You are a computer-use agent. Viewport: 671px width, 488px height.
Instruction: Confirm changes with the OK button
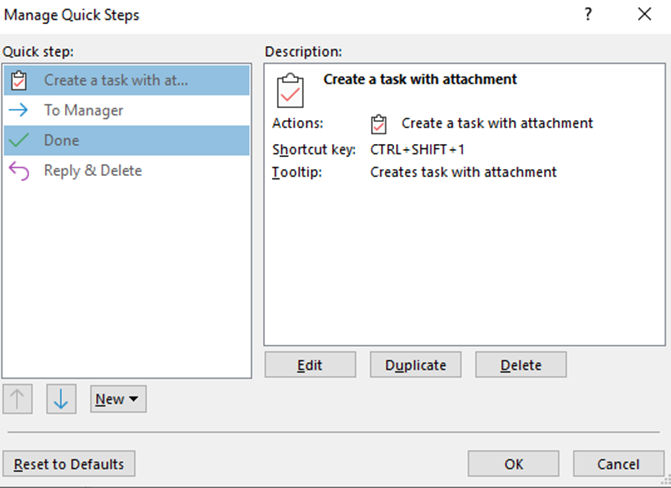(513, 464)
